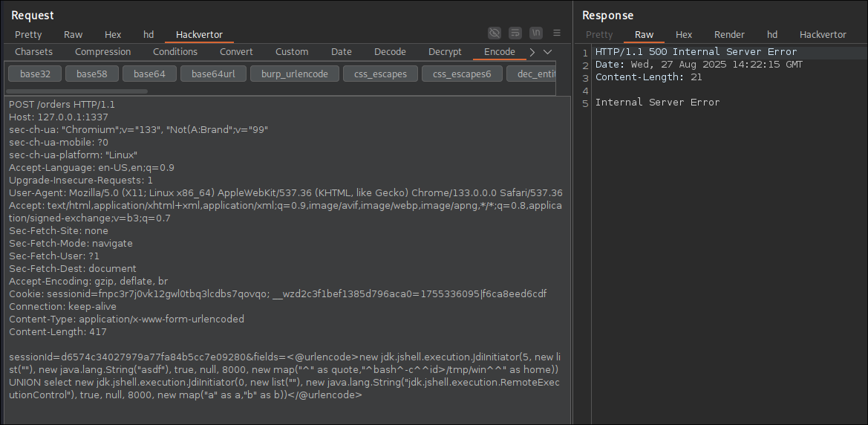Expand Hackvertor category list dropdown chevron
Screen dimensions: 868x425
pyautogui.click(x=547, y=52)
